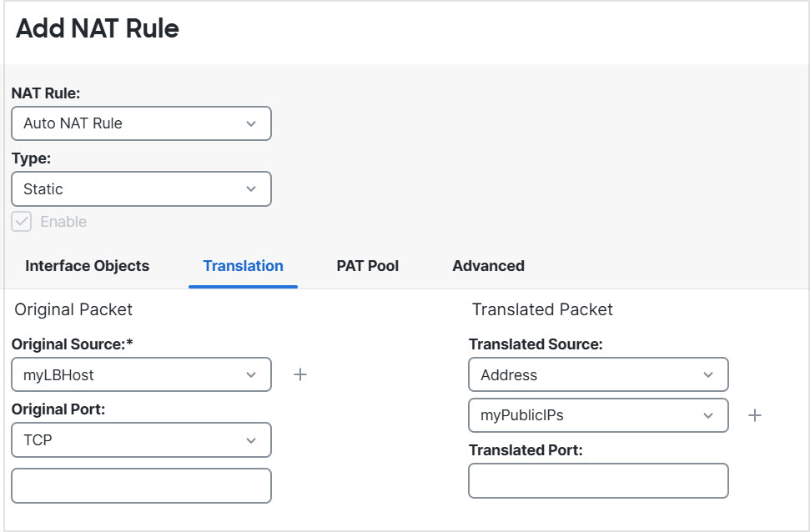The height and width of the screenshot is (532, 810).
Task: Click plus icon next to myPublicIPs
Action: pyautogui.click(x=755, y=415)
